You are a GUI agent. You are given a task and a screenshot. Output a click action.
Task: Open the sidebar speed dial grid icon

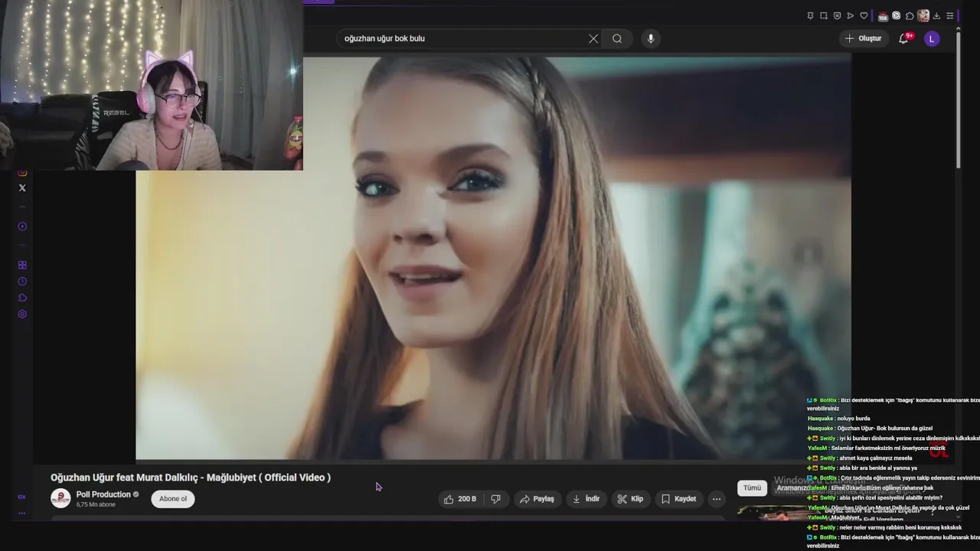(22, 265)
